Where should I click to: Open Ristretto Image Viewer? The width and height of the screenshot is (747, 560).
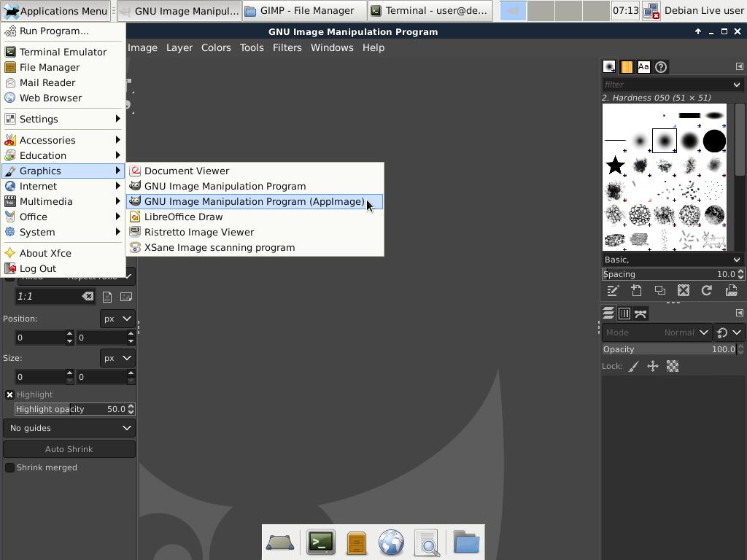tap(255, 232)
